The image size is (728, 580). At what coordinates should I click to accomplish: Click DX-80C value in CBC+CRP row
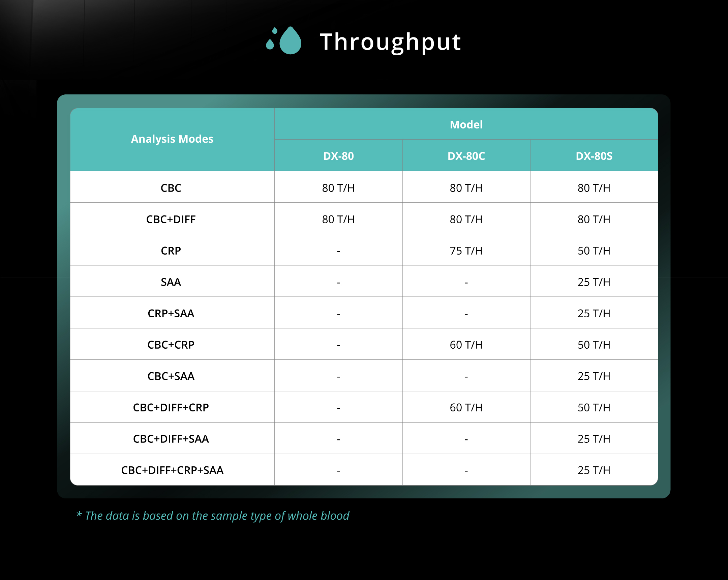tap(466, 345)
